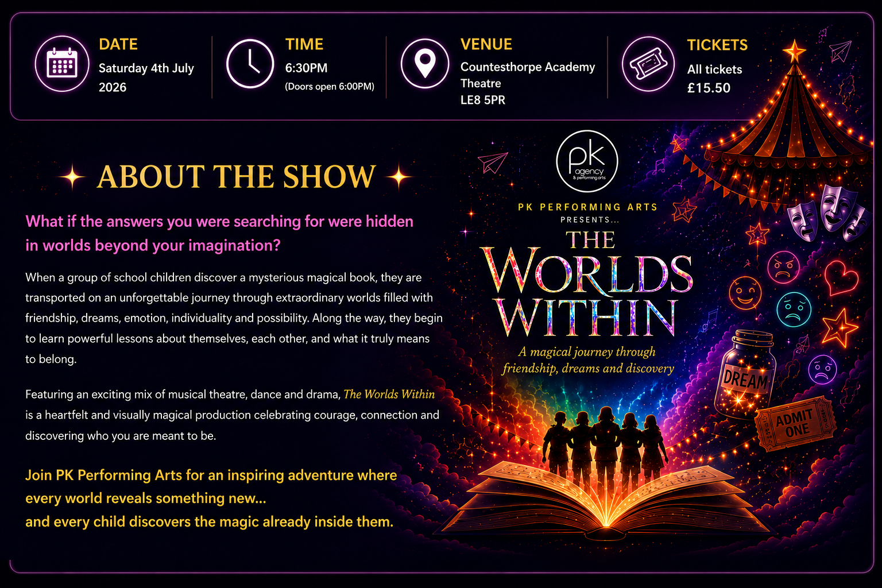Click the pink 'What if the answers' question
The height and width of the screenshot is (588, 882).
click(x=219, y=233)
